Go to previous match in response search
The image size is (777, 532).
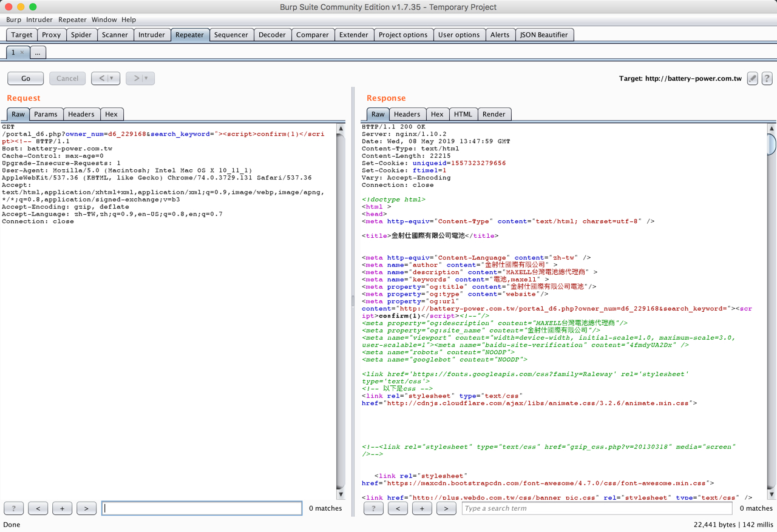point(398,508)
